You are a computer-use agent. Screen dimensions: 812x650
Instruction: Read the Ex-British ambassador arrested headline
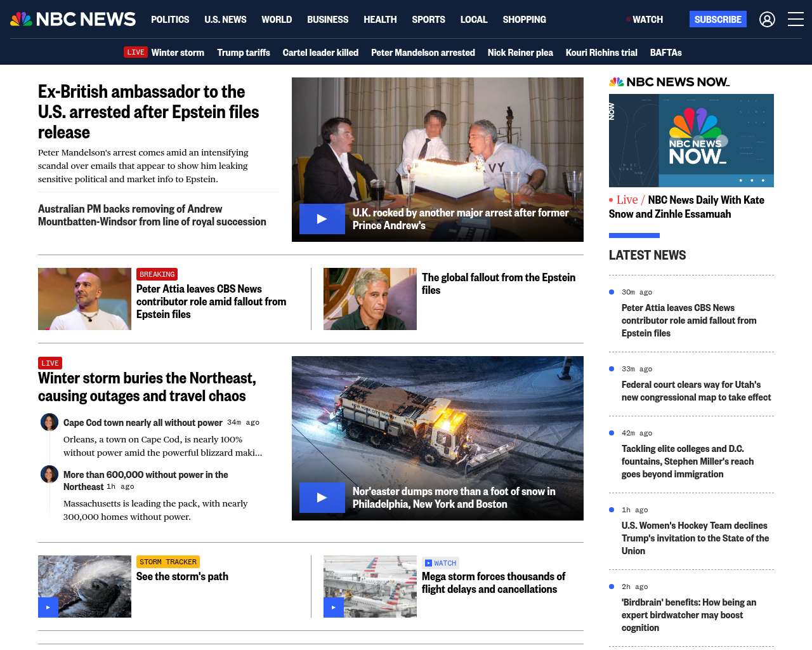[x=148, y=112]
